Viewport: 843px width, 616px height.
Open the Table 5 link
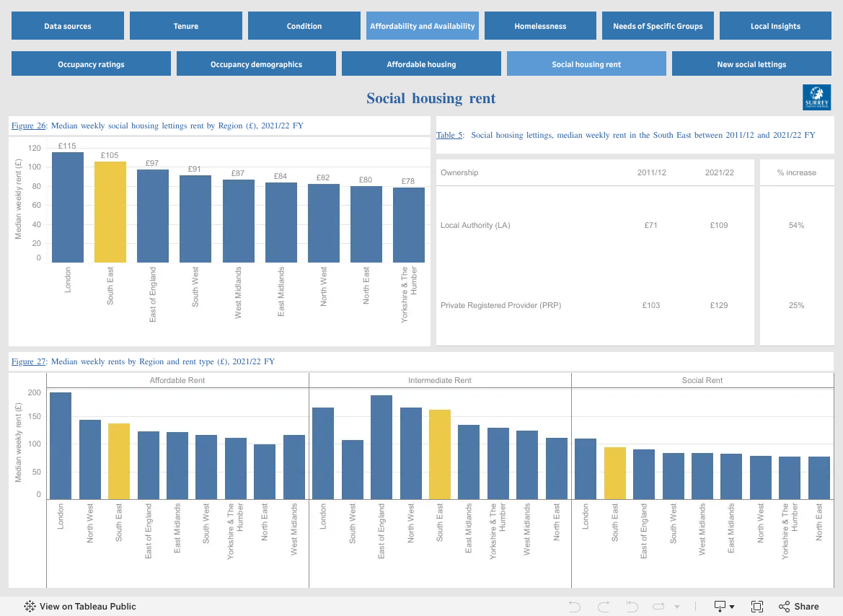[449, 135]
